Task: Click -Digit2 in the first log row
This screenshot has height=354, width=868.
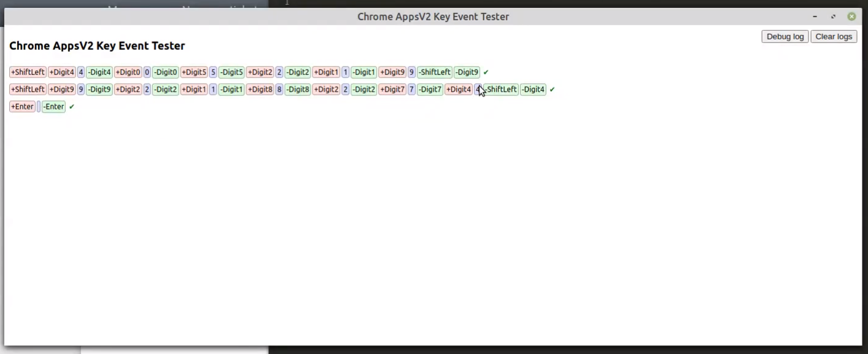Action: 298,72
